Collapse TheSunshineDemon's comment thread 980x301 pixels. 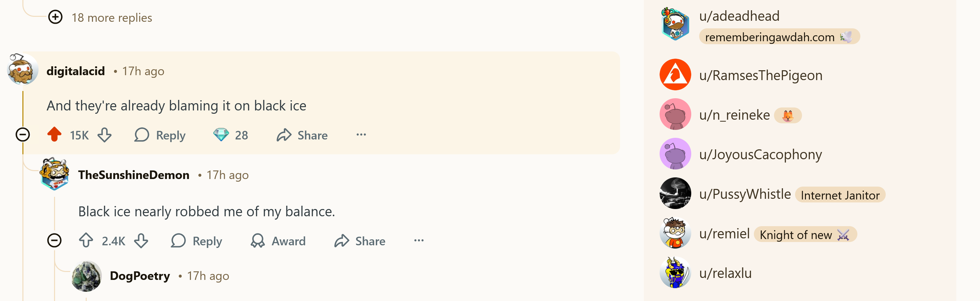(x=54, y=240)
